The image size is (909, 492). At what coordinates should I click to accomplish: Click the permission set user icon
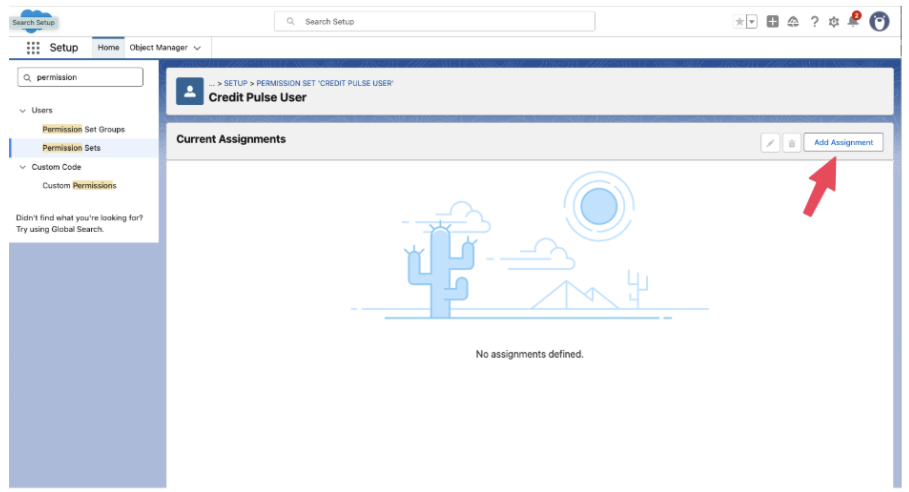click(190, 91)
